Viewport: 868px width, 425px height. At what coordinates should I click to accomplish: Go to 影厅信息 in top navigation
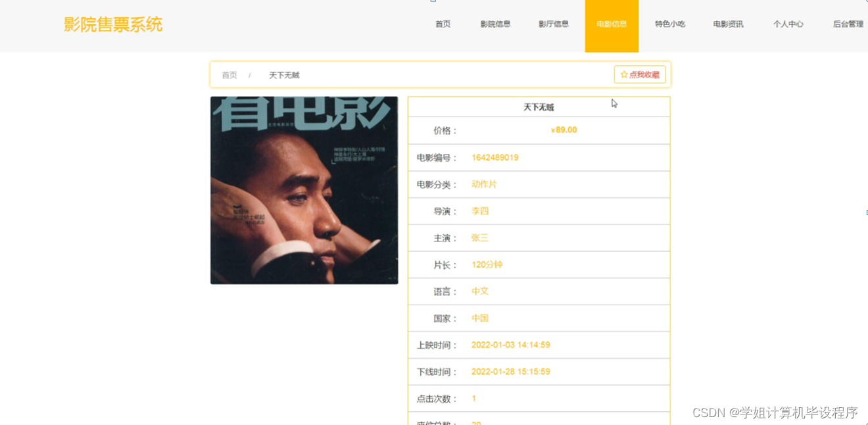(x=554, y=24)
